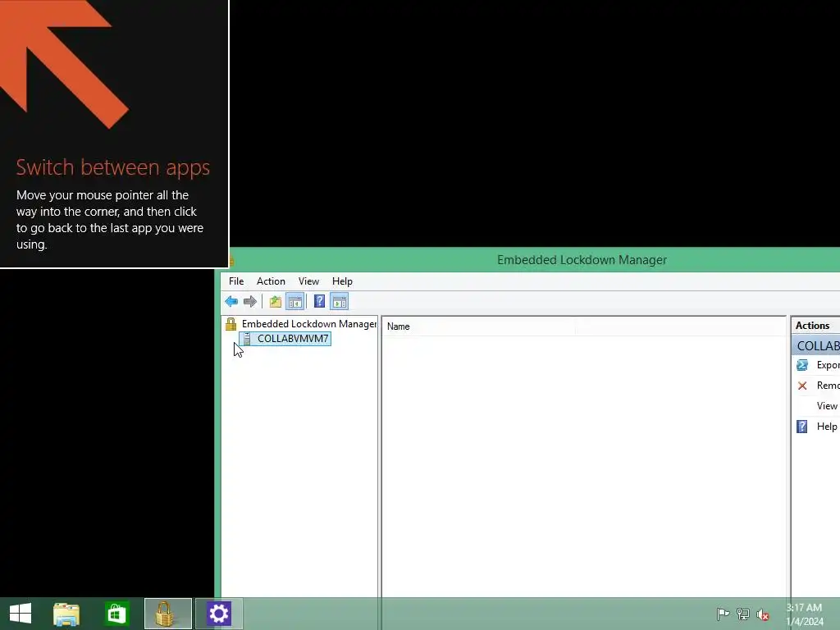Click the Forward arrow in the toolbar
Screen dimensions: 840x630
click(x=249, y=302)
